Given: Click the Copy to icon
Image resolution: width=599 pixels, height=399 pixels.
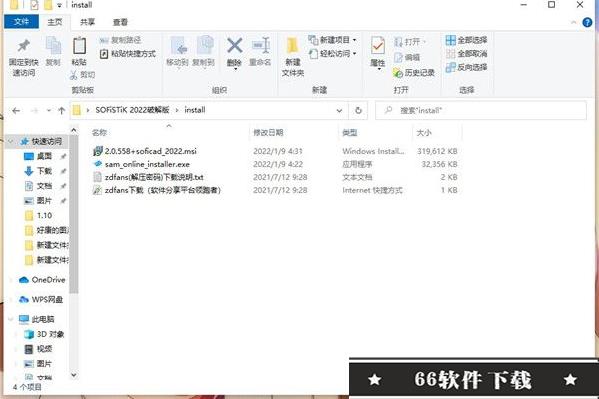Looking at the screenshot, I should coord(205,46).
